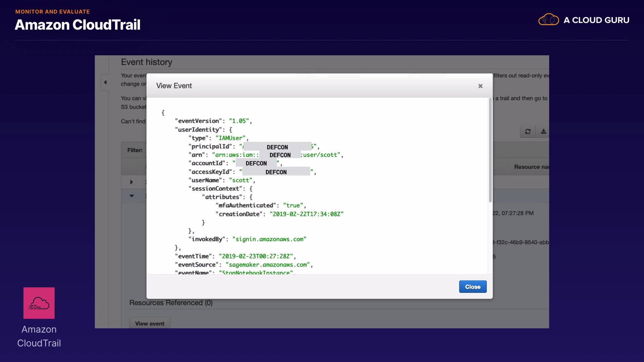Close the View Event dialog with X
The image size is (644, 362).
coord(480,86)
